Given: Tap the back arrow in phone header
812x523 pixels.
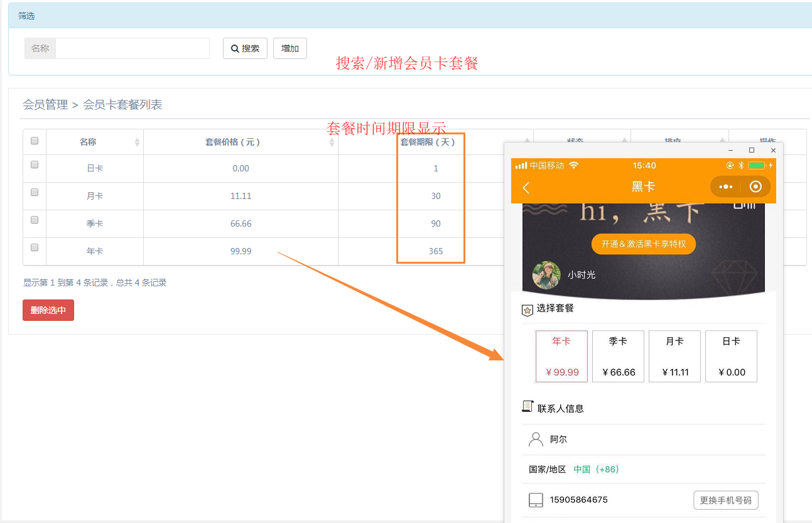Looking at the screenshot, I should (x=526, y=187).
